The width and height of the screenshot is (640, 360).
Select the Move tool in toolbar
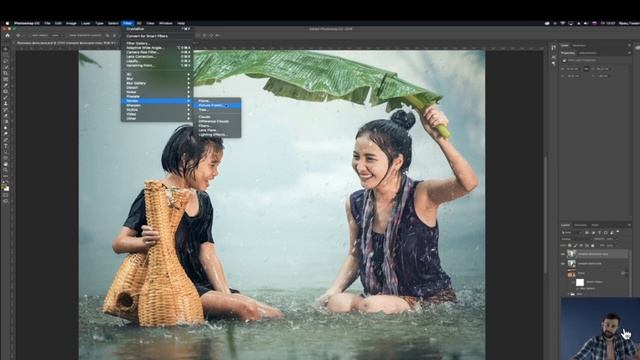pos(6,49)
